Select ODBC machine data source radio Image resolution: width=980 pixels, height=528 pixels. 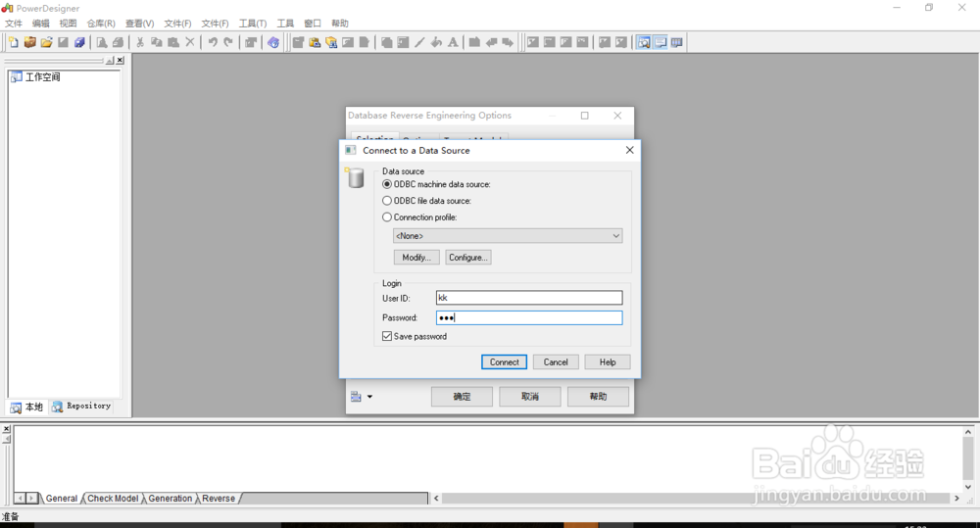(x=387, y=184)
